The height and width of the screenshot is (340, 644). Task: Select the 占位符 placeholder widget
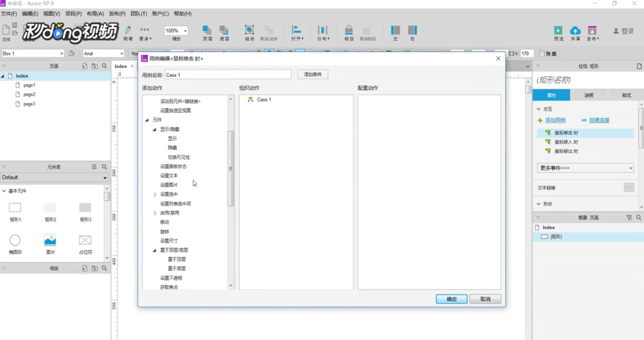pyautogui.click(x=85, y=244)
